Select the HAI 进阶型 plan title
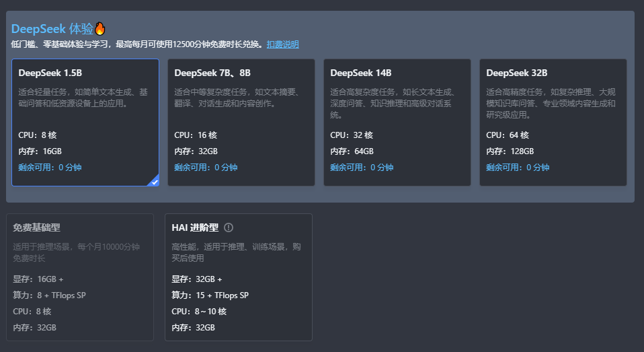This screenshot has width=644, height=352. click(x=195, y=228)
